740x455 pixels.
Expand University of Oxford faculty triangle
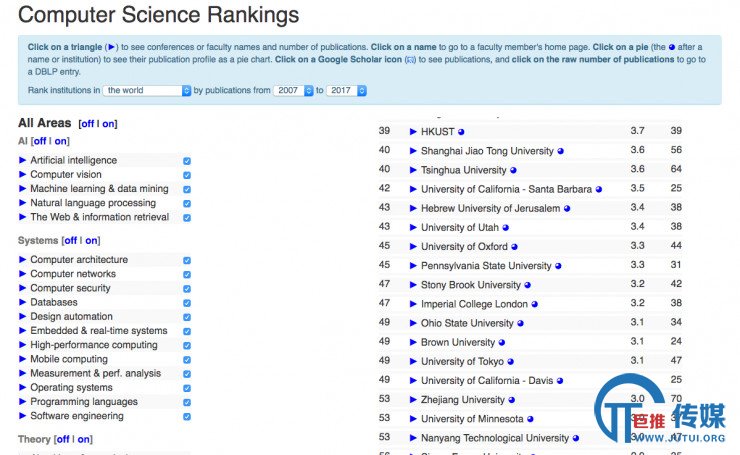coord(413,247)
